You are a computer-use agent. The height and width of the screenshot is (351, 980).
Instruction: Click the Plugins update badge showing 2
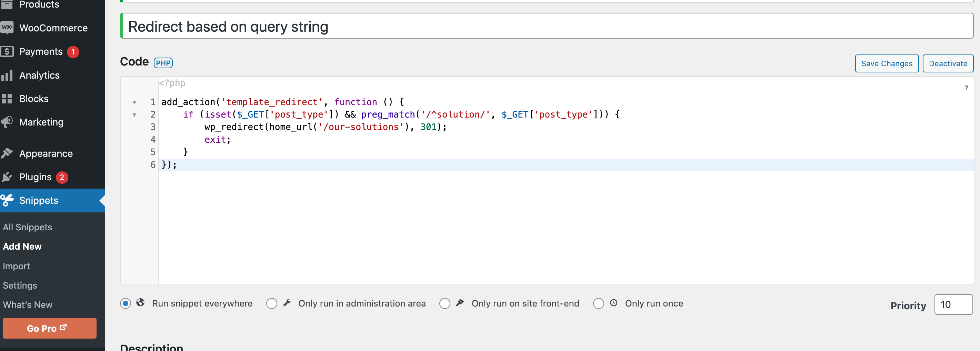pos(62,177)
